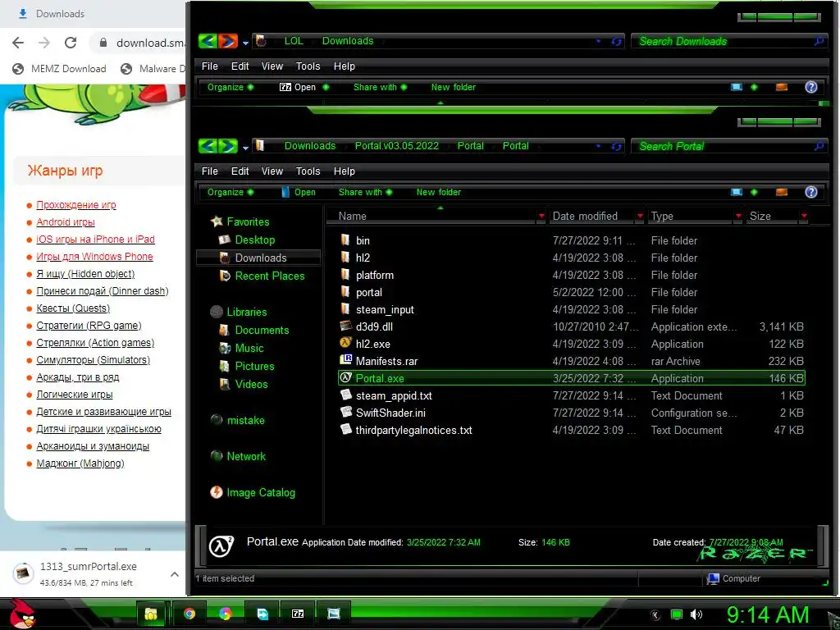Open MEMZ Download bookmark in Chrome

pos(59,69)
